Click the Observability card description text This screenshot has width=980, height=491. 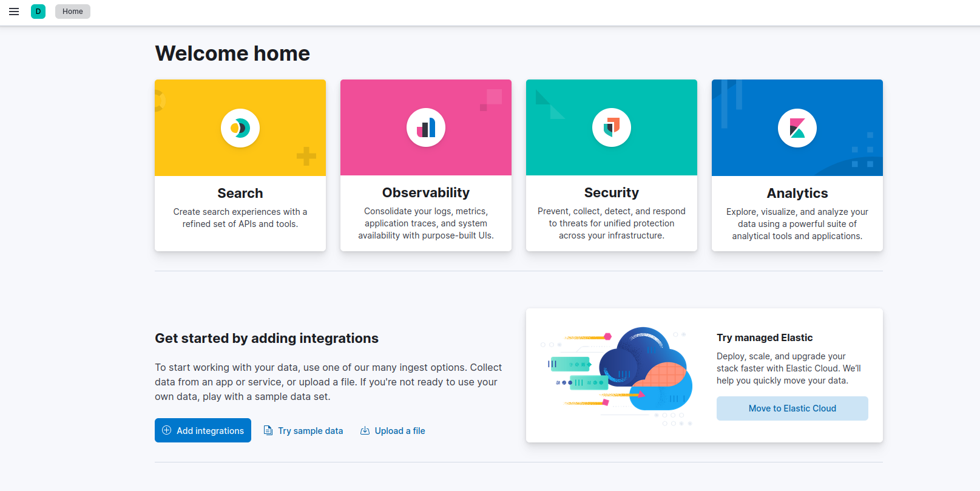click(x=426, y=223)
